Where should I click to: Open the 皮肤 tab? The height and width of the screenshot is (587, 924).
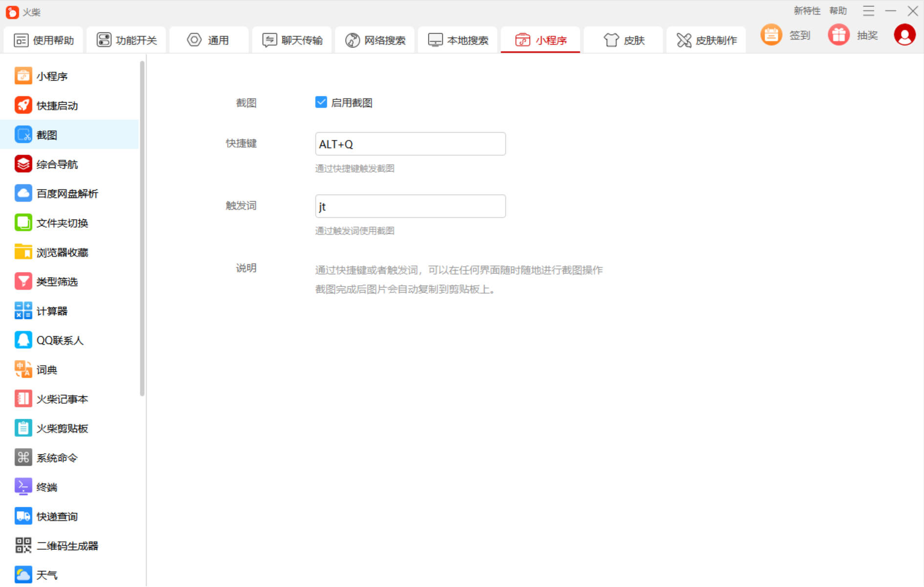coord(623,40)
